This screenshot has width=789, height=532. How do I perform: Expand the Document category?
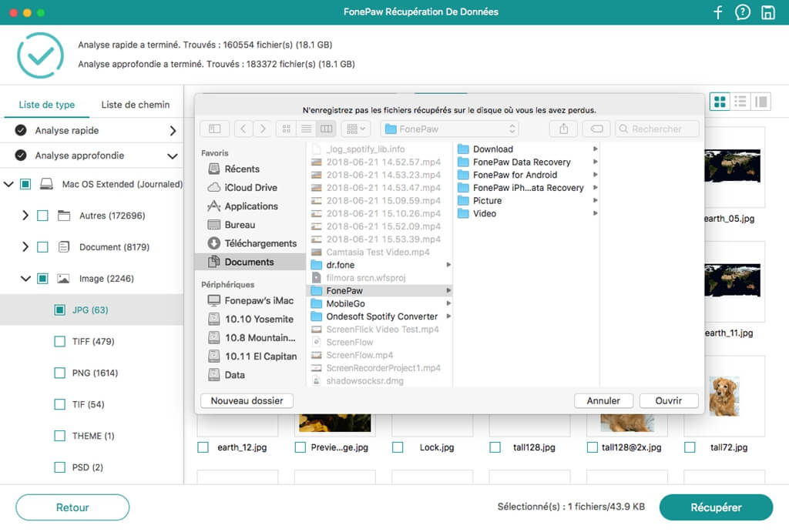pyautogui.click(x=25, y=247)
